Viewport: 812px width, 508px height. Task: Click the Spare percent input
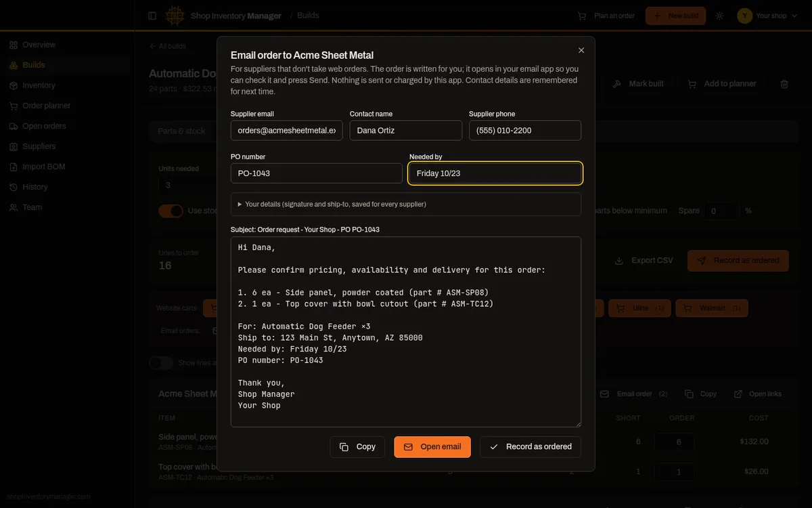(721, 211)
